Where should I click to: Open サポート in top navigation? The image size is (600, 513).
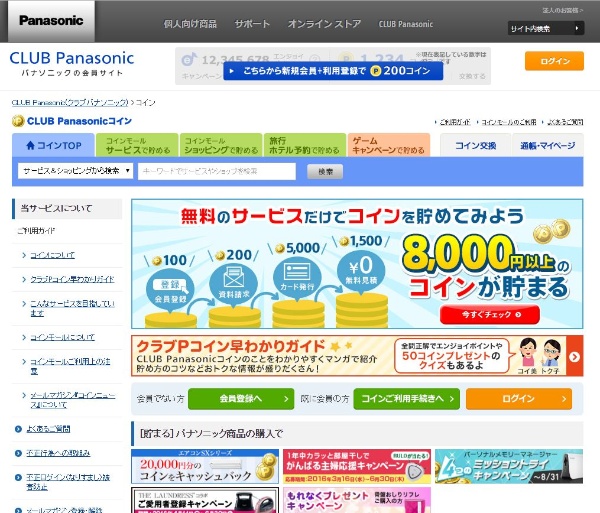pyautogui.click(x=252, y=24)
